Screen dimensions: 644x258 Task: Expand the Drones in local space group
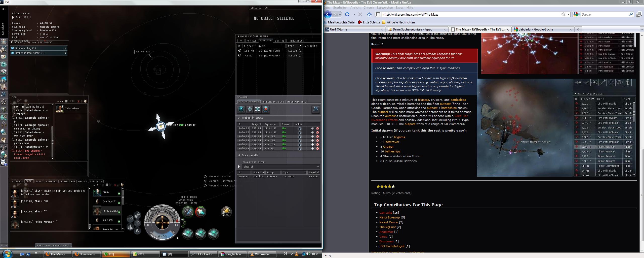[65, 53]
